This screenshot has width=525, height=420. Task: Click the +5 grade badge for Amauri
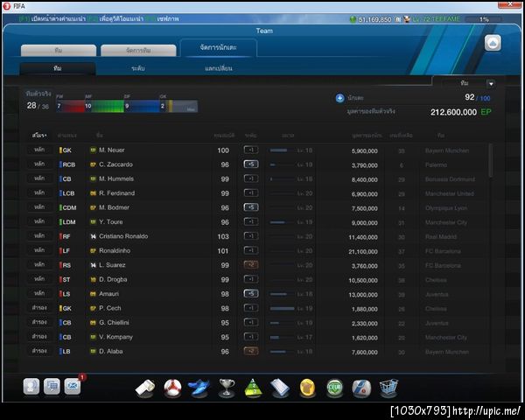pos(251,294)
